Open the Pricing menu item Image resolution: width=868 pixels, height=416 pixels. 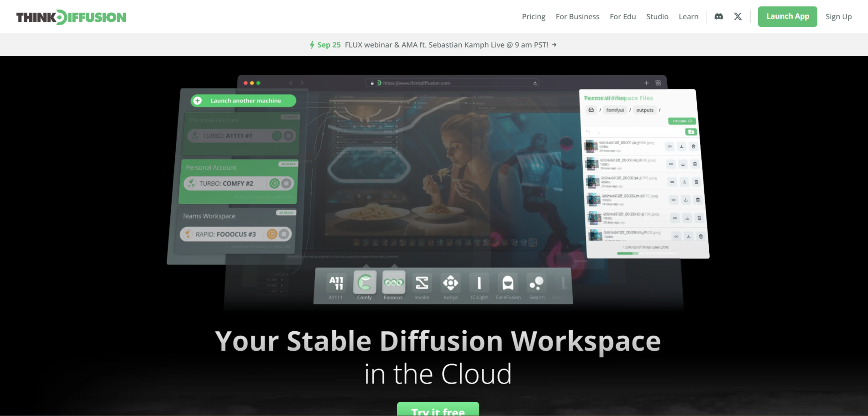point(533,16)
